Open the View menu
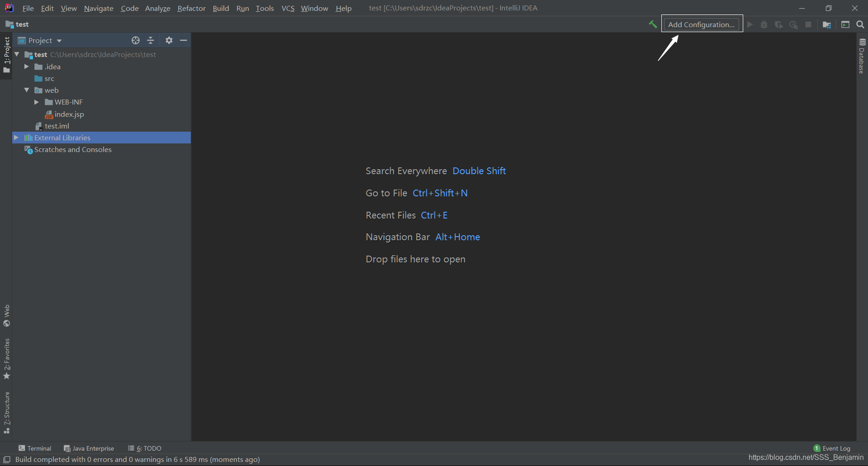The width and height of the screenshot is (868, 466). click(69, 8)
